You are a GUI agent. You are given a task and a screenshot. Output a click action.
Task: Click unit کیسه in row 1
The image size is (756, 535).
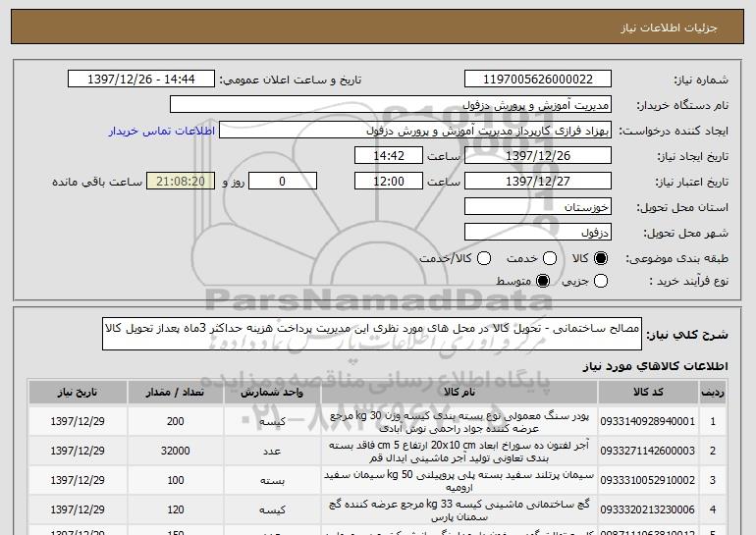click(x=272, y=422)
